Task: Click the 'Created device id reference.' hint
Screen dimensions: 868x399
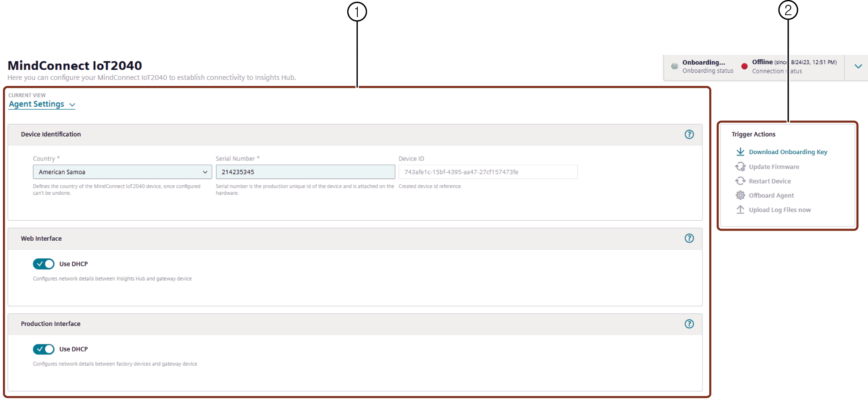Action: click(x=430, y=186)
